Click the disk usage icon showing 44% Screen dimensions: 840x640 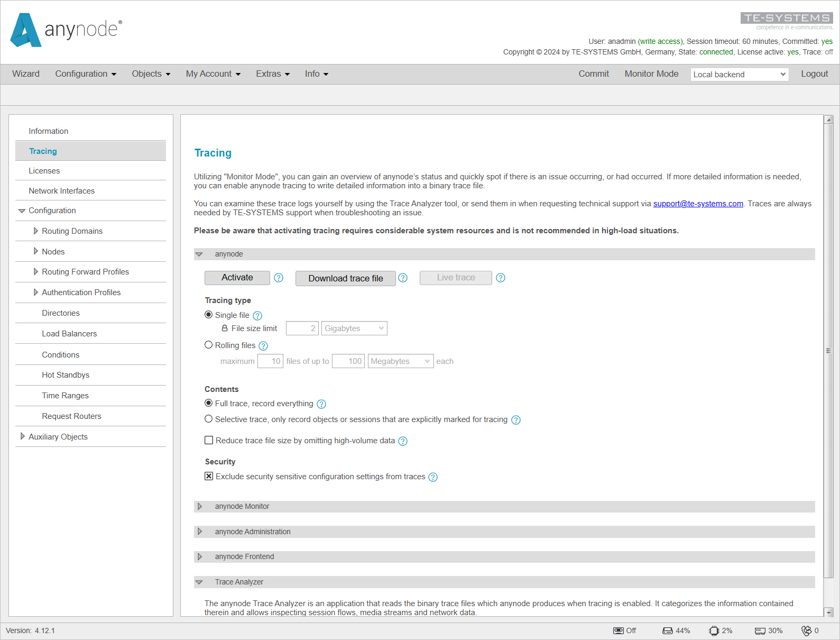click(668, 630)
